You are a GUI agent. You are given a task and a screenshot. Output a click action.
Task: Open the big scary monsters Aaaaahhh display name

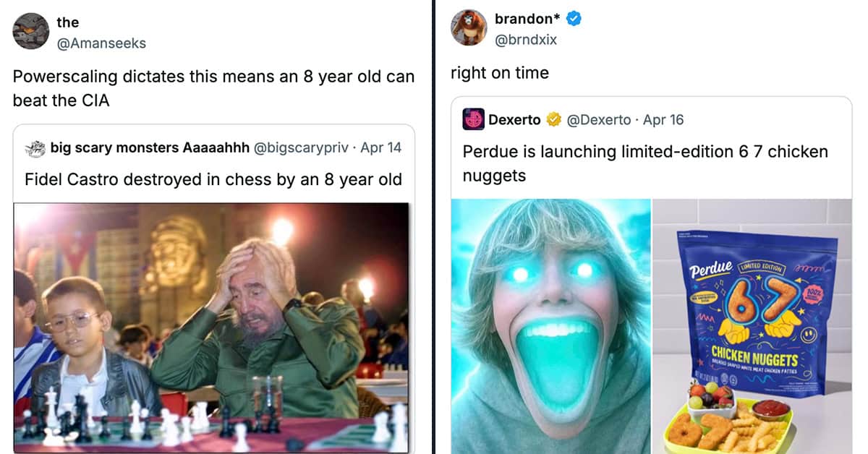click(150, 147)
